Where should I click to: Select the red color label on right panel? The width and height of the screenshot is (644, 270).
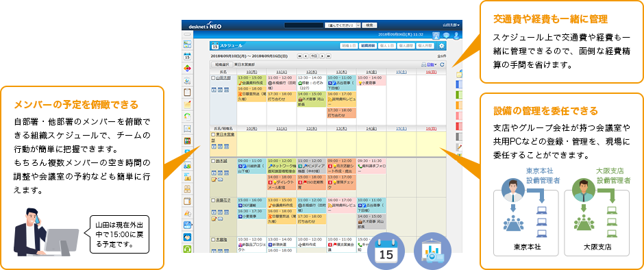[460, 126]
